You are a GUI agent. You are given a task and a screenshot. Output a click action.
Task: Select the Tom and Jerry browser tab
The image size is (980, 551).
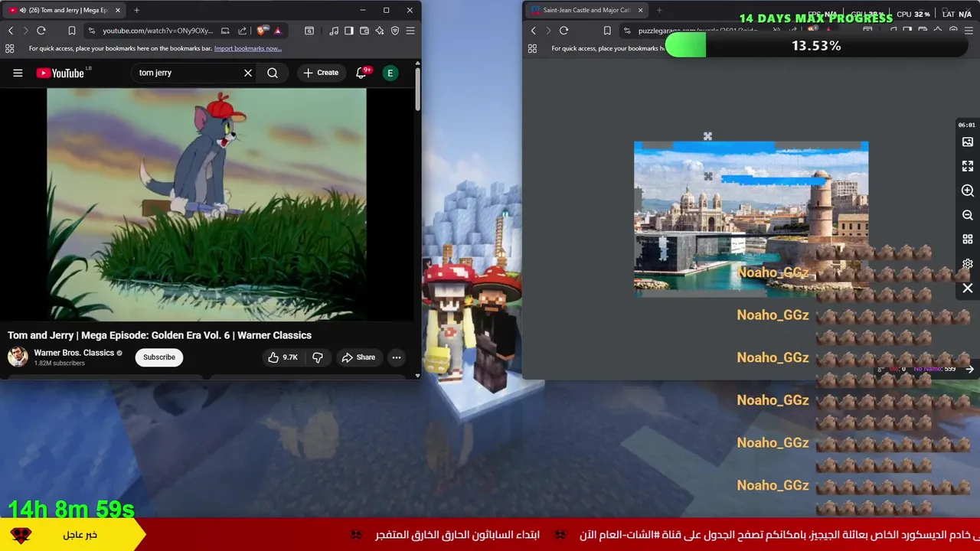[63, 10]
